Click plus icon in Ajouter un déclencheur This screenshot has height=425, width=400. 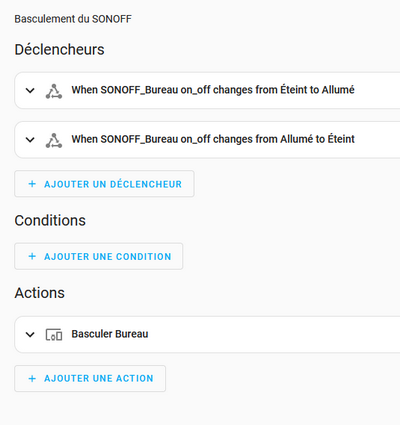tap(32, 184)
